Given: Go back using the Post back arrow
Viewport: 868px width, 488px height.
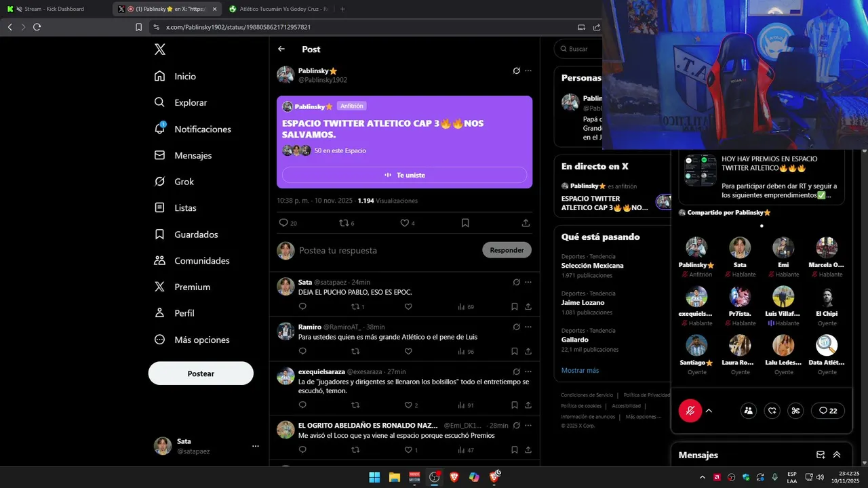Looking at the screenshot, I should coord(281,49).
